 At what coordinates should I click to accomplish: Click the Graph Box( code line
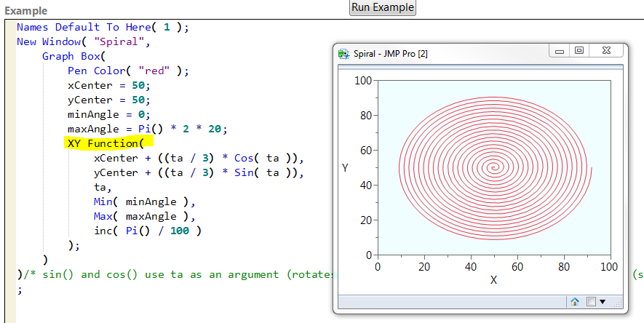(74, 56)
